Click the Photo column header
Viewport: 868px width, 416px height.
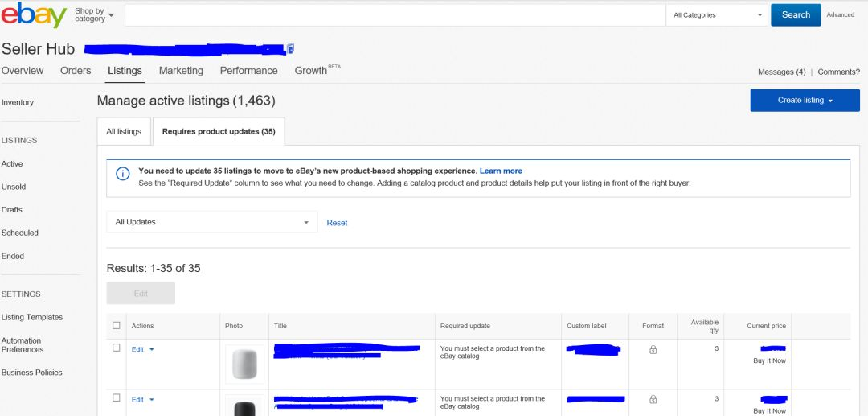point(234,326)
